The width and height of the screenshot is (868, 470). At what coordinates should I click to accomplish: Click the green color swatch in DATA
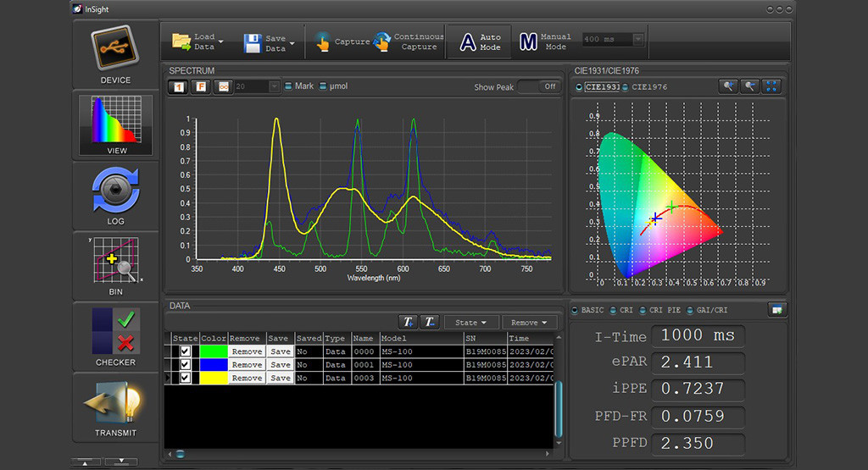coord(213,351)
